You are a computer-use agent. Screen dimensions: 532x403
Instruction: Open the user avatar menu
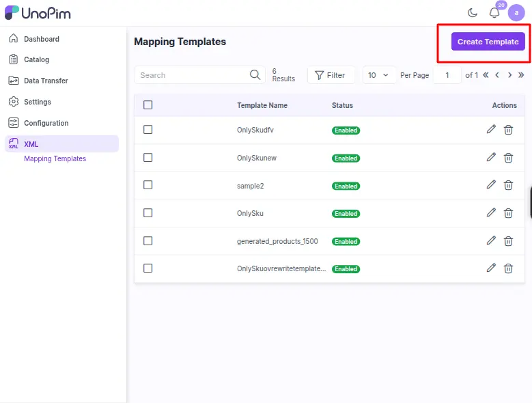[x=516, y=12]
